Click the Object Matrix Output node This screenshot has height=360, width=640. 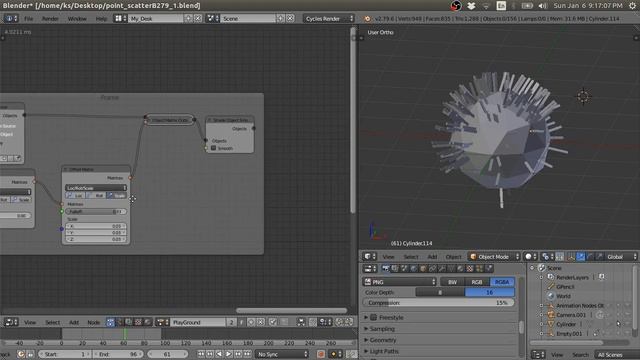[x=170, y=120]
